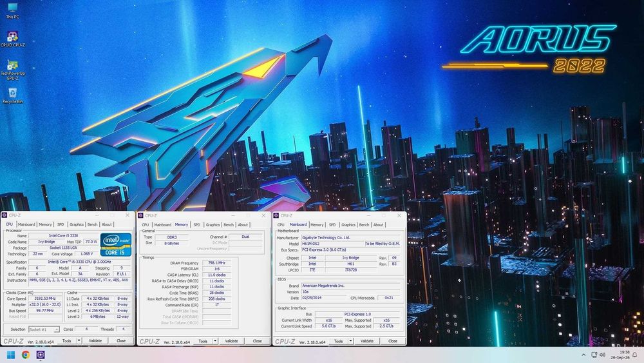644x363 pixels.
Task: Switch to Mainboard tab in the CPU-tab window
Action: (x=26, y=224)
